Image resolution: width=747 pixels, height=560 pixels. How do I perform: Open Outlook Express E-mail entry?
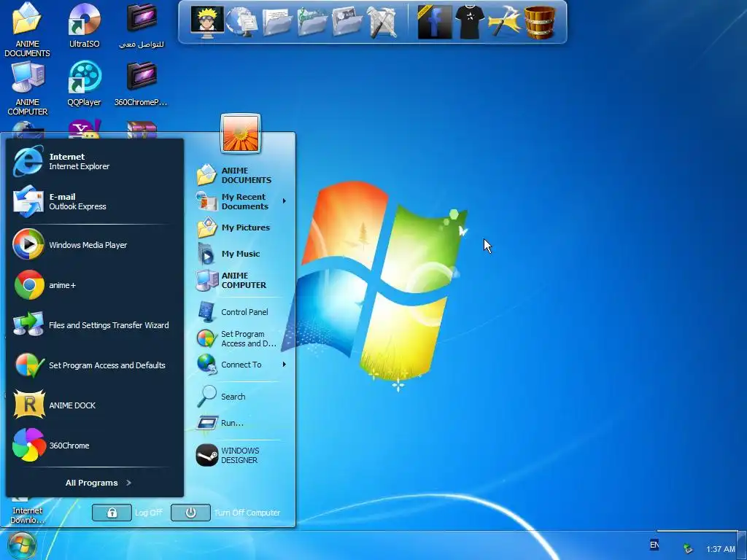(x=94, y=201)
